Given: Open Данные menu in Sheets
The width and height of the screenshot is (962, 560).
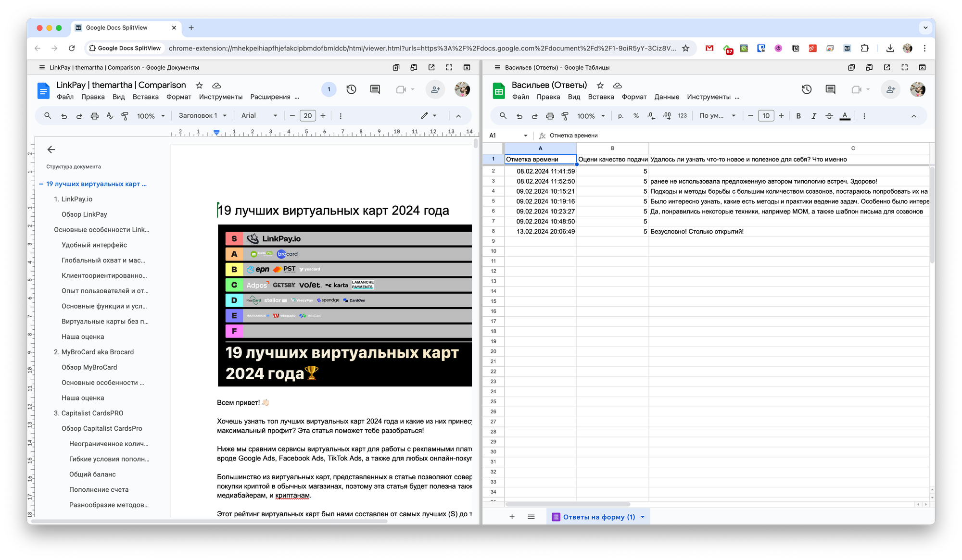Looking at the screenshot, I should (667, 97).
